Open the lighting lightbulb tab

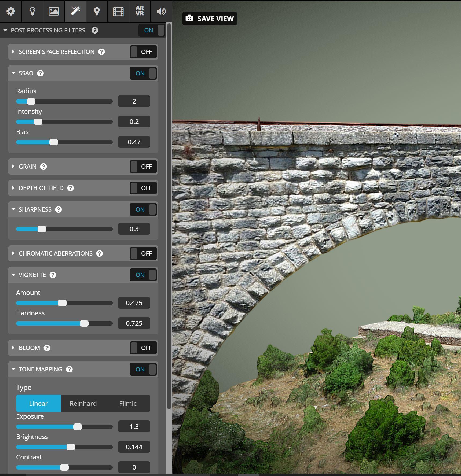pos(32,11)
